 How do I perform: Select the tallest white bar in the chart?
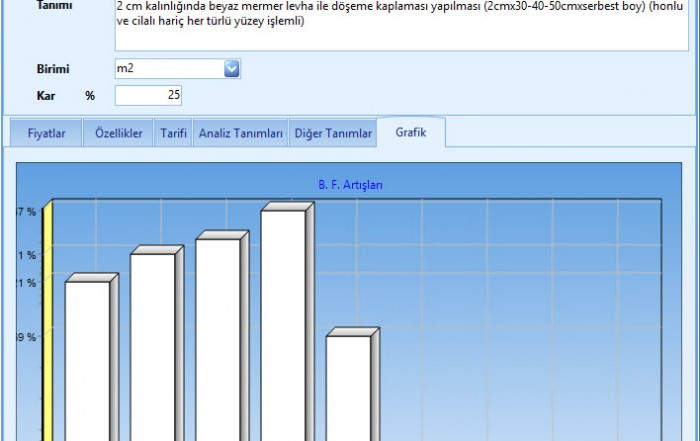283,325
